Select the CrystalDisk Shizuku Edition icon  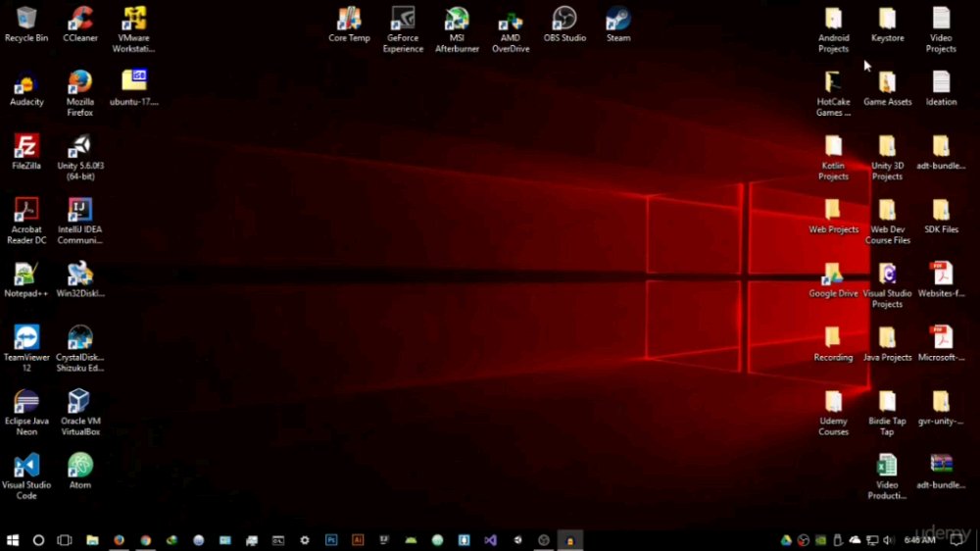point(80,348)
